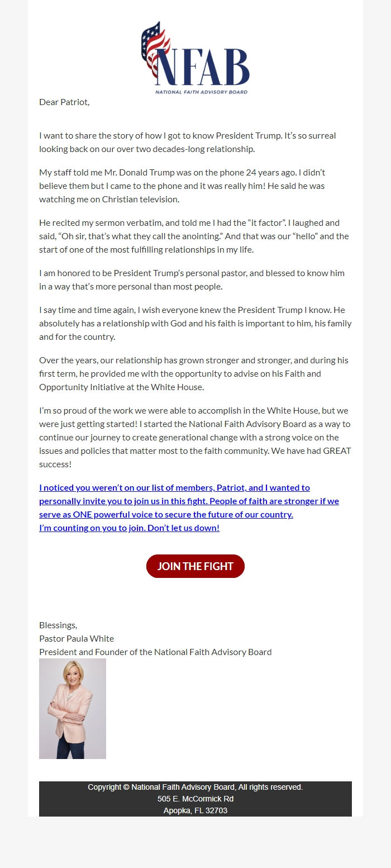
Task: Click the 505 E. McCormick Rd address line
Action: [195, 799]
